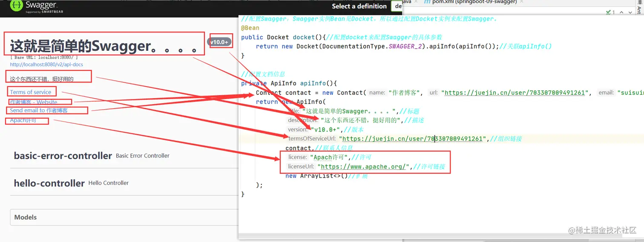The height and width of the screenshot is (242, 644).
Task: Expand the Models section
Action: click(124, 217)
